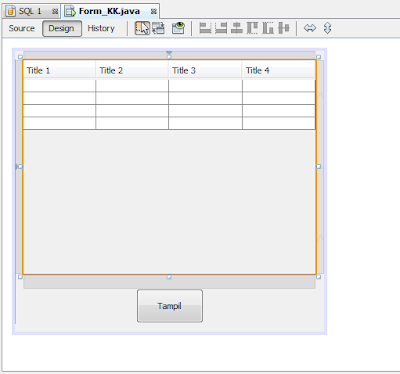Click the Tampil button on the form

[170, 306]
